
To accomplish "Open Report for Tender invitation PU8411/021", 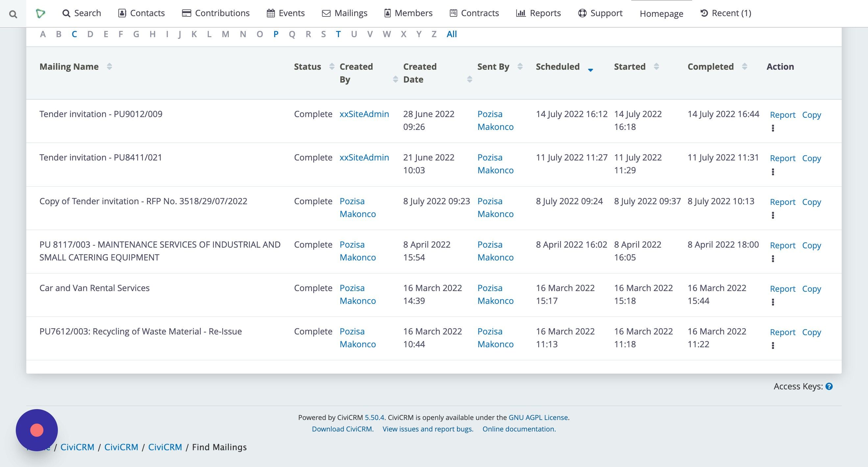I will point(783,159).
